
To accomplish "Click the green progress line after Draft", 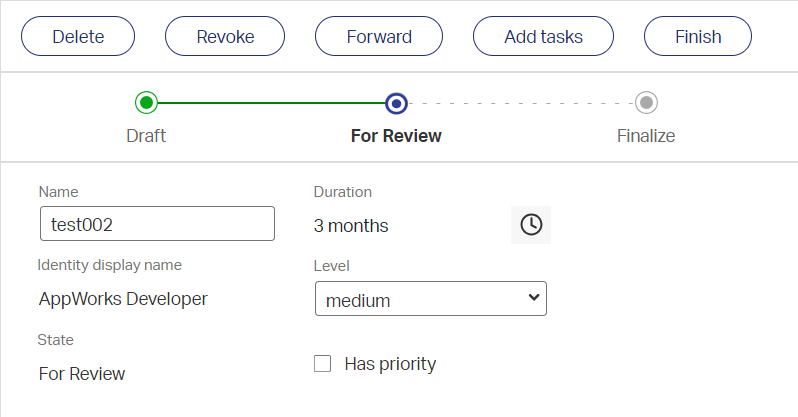I will [270, 102].
